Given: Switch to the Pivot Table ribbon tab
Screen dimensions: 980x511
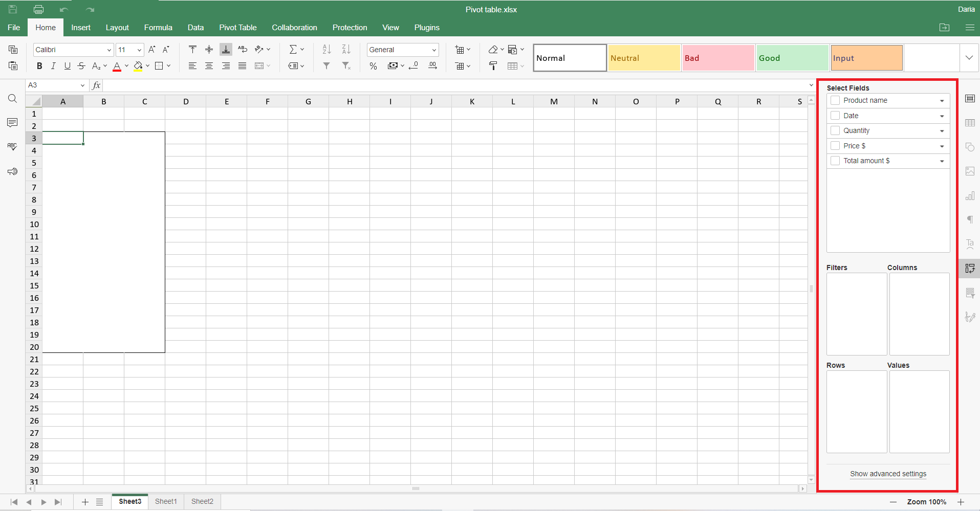Looking at the screenshot, I should pos(237,27).
